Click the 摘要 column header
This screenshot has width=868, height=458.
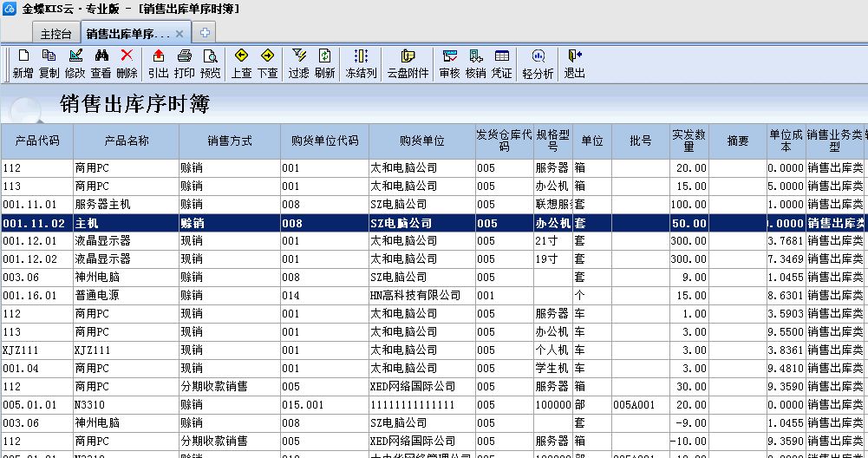[738, 141]
